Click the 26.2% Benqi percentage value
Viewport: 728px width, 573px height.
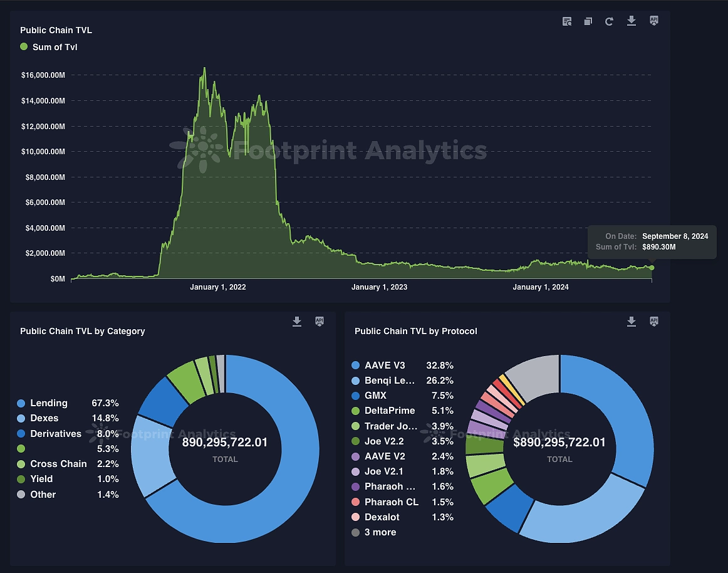point(440,381)
